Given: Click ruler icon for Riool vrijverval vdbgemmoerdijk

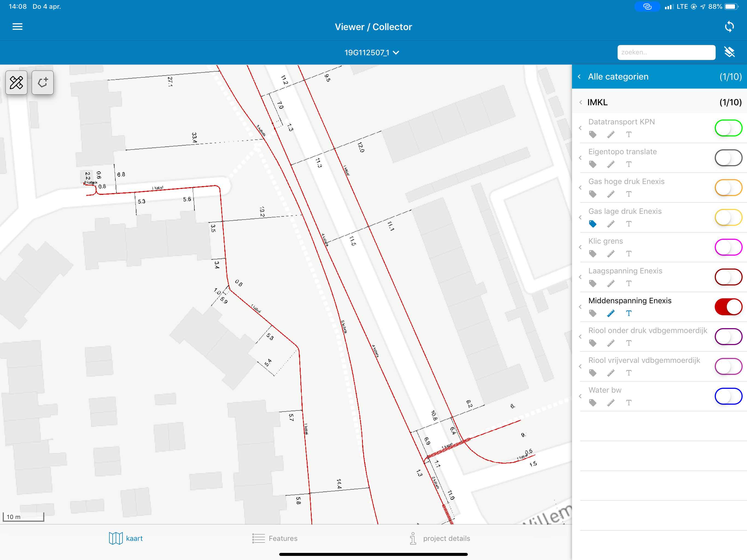Looking at the screenshot, I should point(611,373).
